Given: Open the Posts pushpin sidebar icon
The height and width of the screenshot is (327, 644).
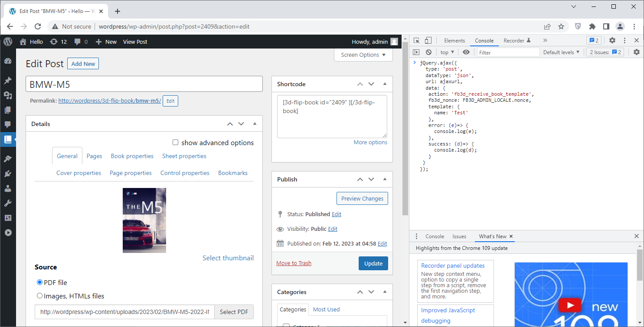Looking at the screenshot, I should coord(8,81).
